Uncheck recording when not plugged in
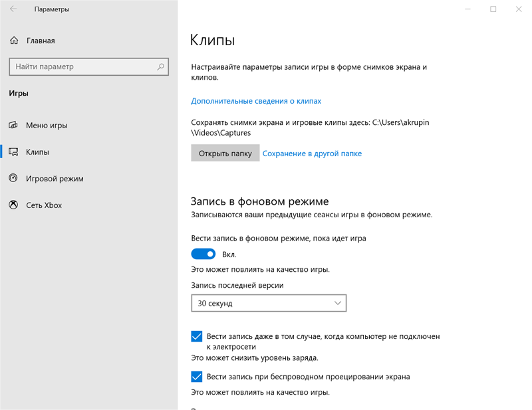Image resolution: width=532 pixels, height=410 pixels. pos(197,337)
